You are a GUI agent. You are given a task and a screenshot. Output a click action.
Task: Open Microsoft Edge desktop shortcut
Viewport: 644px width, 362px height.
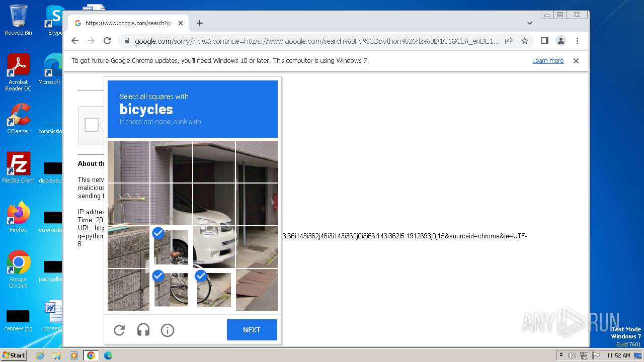[50, 69]
